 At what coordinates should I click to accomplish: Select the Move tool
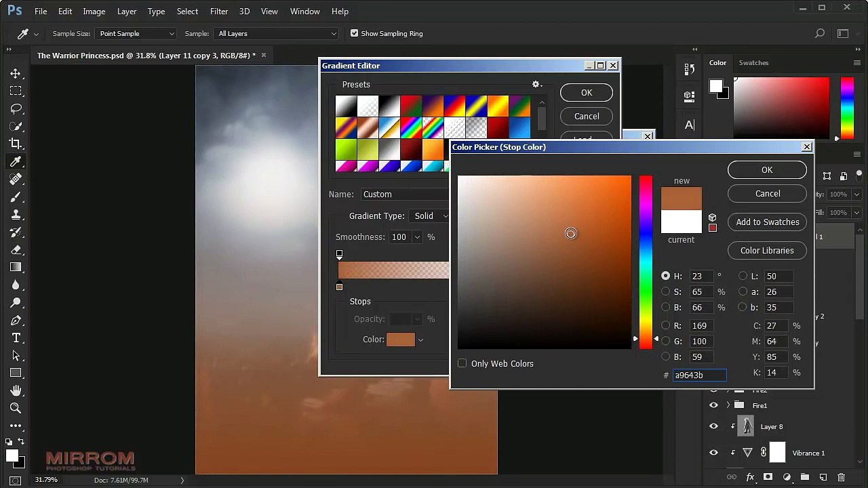point(16,73)
